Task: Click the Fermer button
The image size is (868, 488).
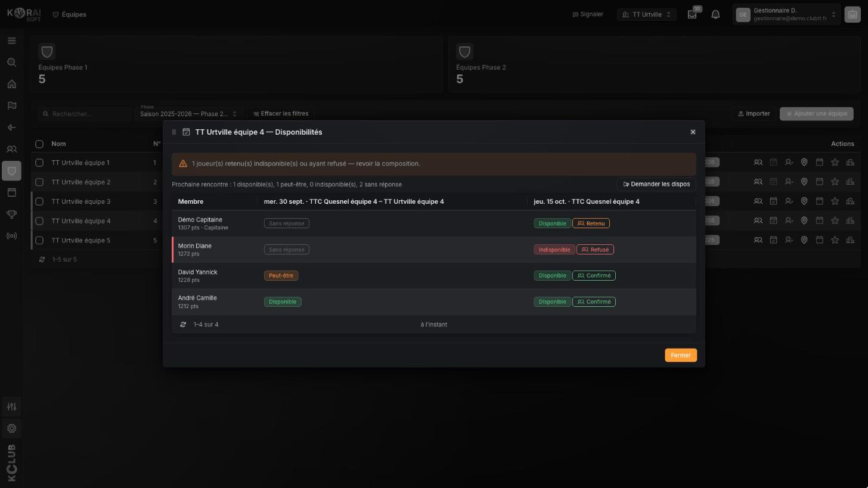Action: click(x=681, y=355)
